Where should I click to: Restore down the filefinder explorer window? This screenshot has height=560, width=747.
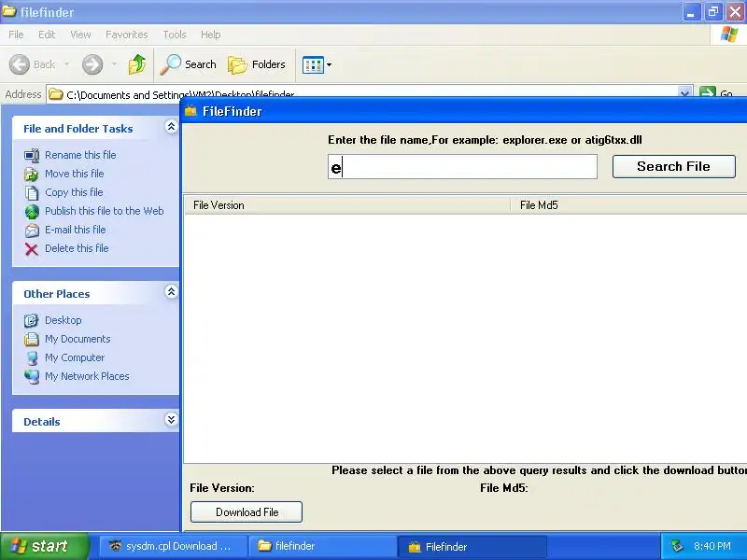[x=713, y=12]
